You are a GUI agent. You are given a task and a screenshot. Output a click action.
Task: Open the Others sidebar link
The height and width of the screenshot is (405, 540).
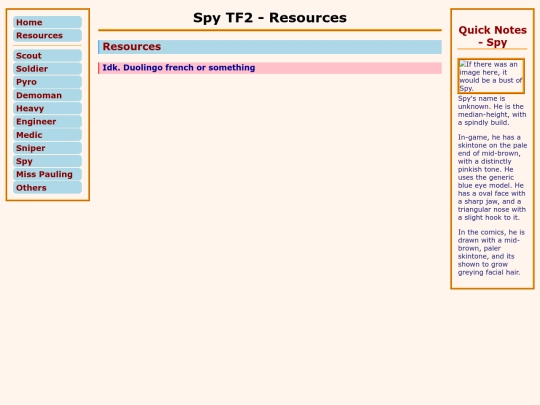tap(47, 188)
